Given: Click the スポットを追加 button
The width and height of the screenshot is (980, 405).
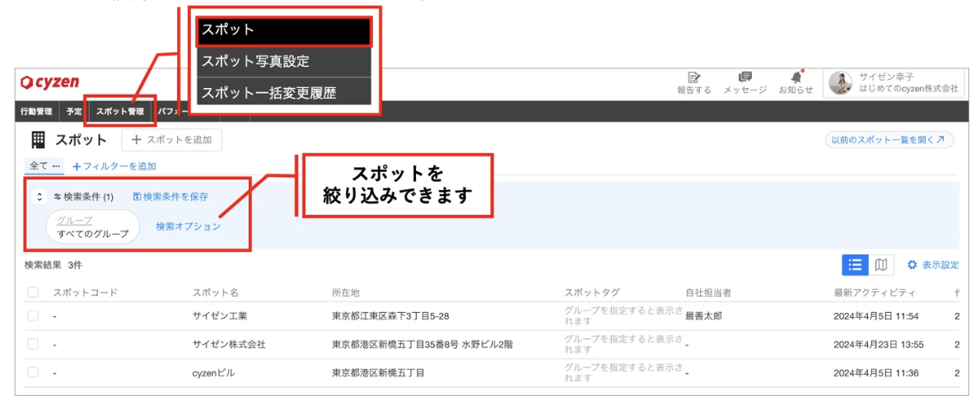Looking at the screenshot, I should (x=172, y=140).
